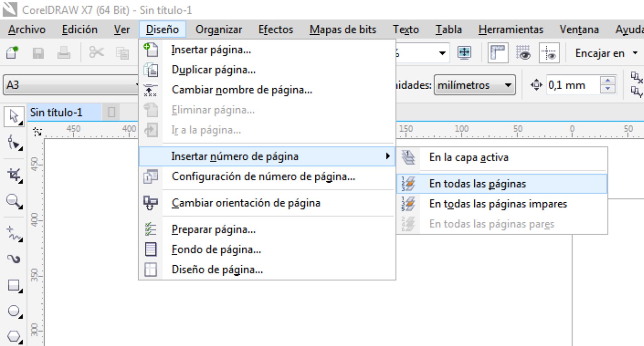Open the Herramientas menu
Viewport: 644px width, 346px height.
[511, 30]
